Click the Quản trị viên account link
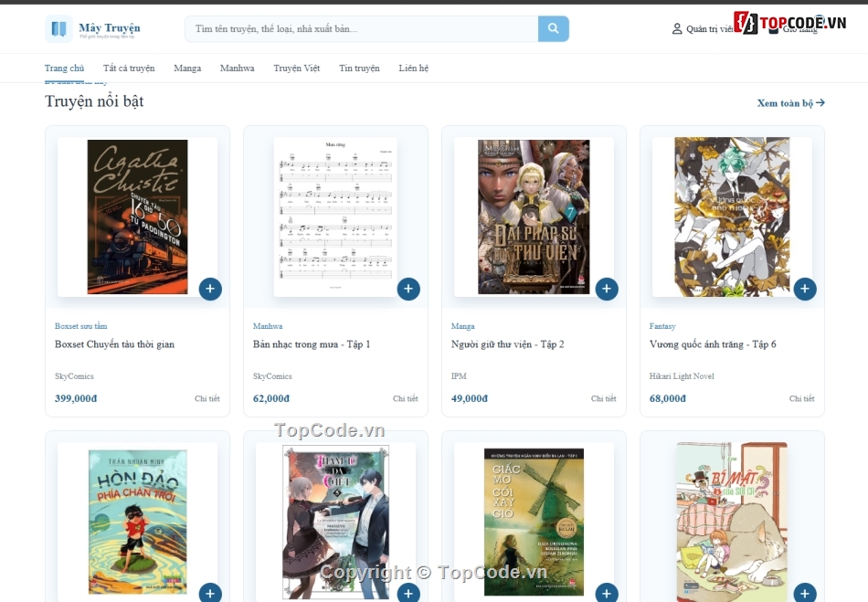Viewport: 868px width, 602px height. [703, 28]
